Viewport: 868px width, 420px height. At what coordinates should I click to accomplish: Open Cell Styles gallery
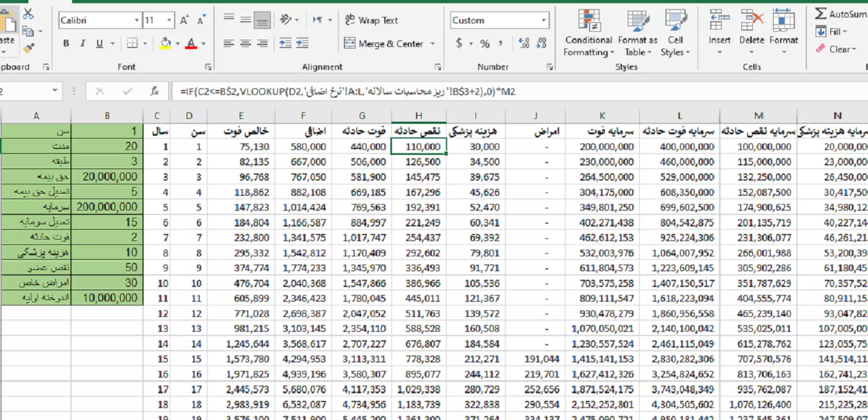pyautogui.click(x=675, y=33)
